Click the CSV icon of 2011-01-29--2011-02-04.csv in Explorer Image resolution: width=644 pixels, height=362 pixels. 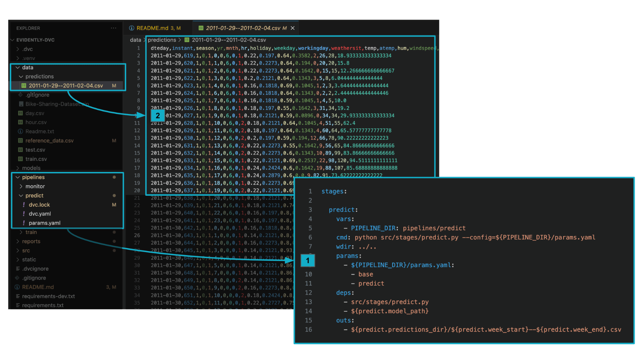coord(24,86)
